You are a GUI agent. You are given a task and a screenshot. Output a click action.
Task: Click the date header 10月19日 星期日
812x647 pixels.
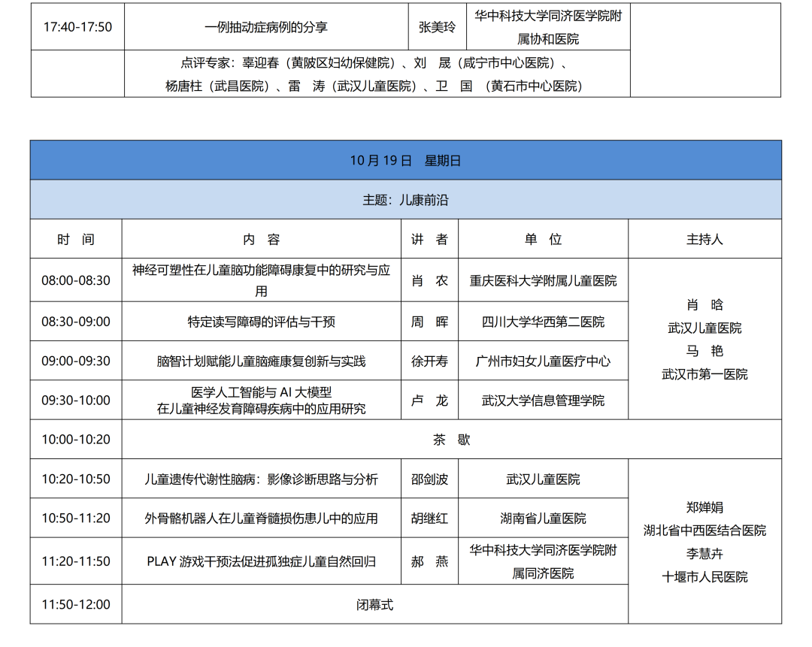pos(405,160)
